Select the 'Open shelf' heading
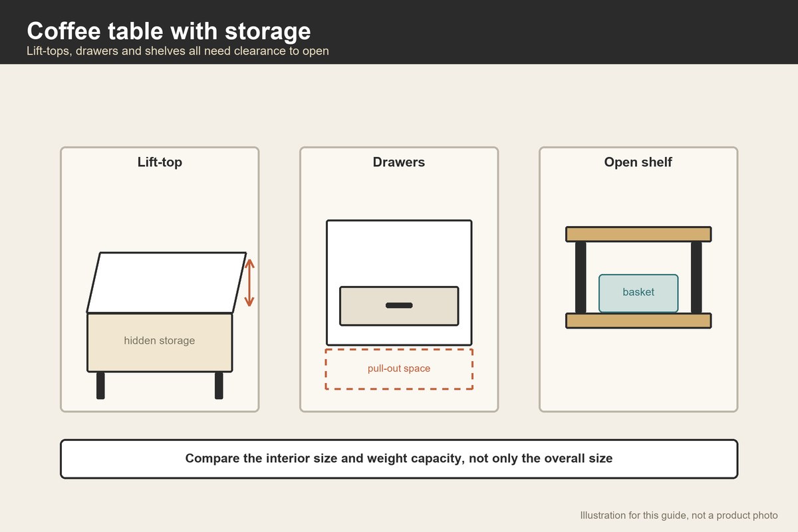The width and height of the screenshot is (798, 532). 638,162
